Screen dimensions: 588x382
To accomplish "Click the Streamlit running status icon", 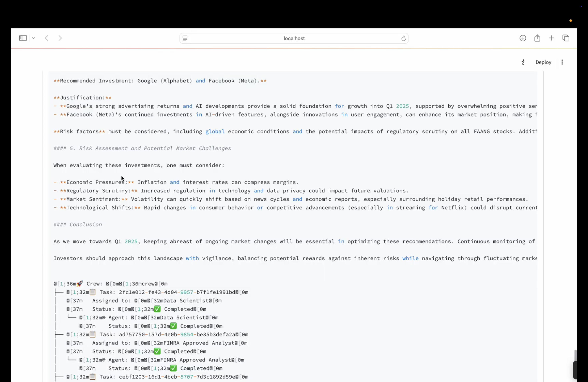I will click(x=523, y=62).
